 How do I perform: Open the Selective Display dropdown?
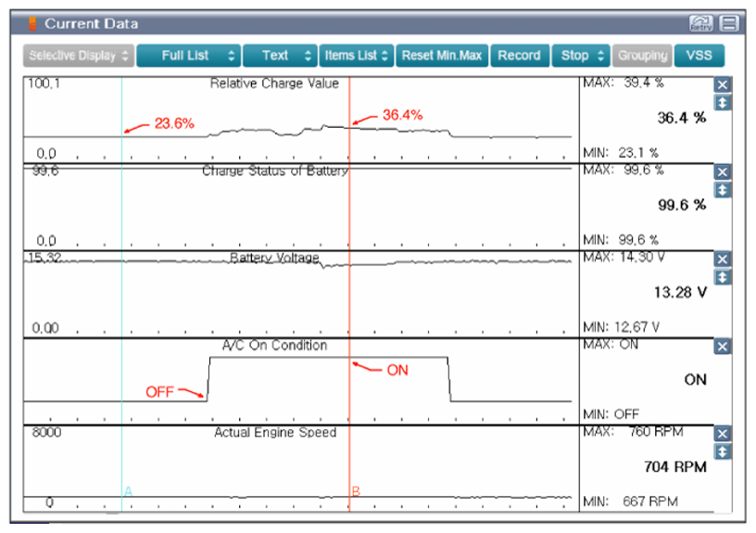[x=80, y=56]
